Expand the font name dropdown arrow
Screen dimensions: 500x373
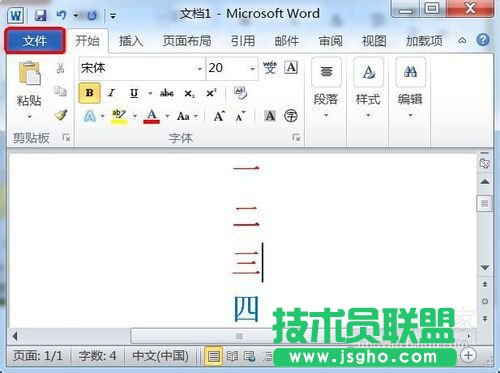pos(199,69)
